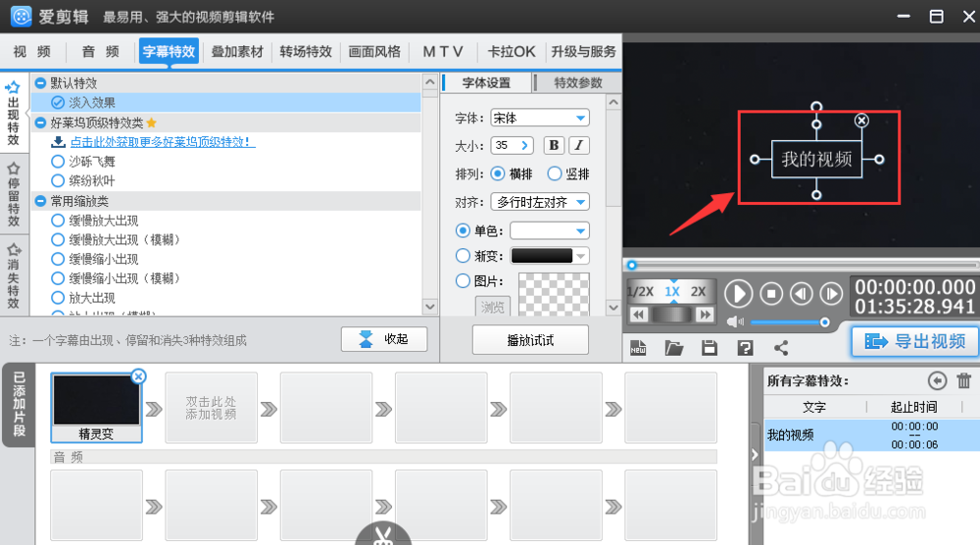Open the 消失特效 side tab
Viewport: 980px width, 545px height.
13,275
